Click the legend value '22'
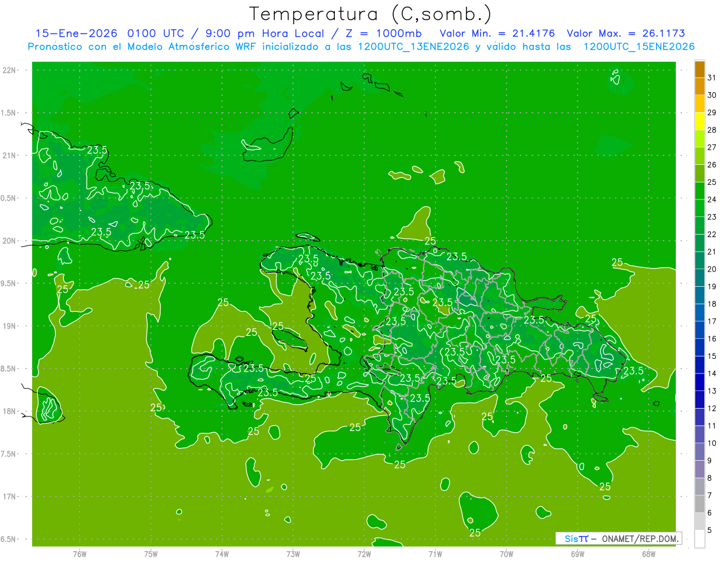The height and width of the screenshot is (562, 728). [x=712, y=234]
